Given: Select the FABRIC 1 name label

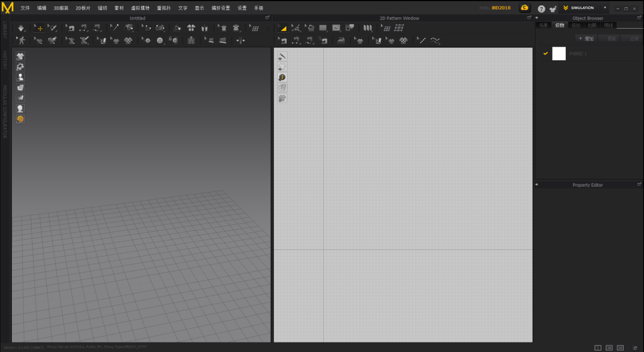Looking at the screenshot, I should [x=577, y=54].
